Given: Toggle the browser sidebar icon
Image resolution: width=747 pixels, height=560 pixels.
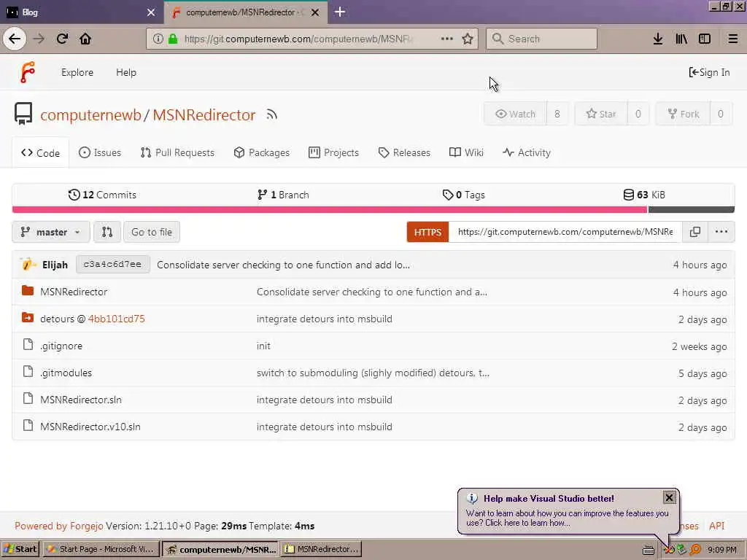Looking at the screenshot, I should coord(705,39).
